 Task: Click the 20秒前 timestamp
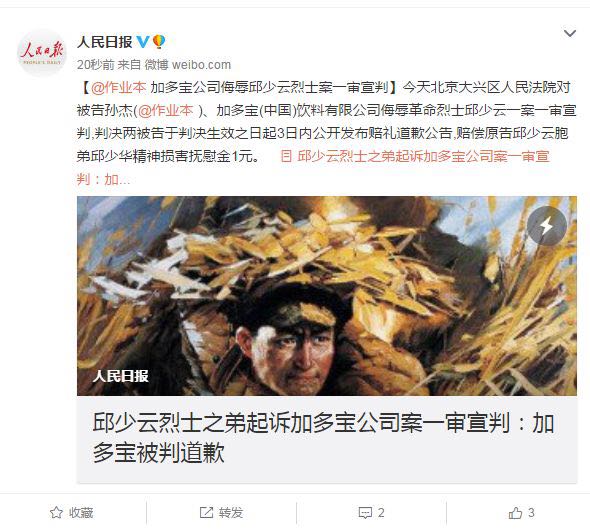[96, 65]
